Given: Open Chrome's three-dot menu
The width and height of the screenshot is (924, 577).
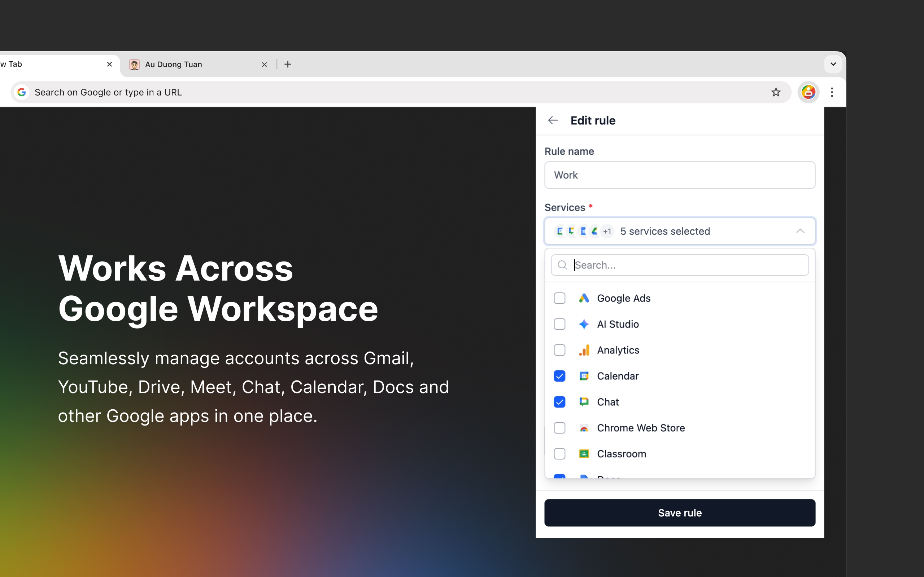Looking at the screenshot, I should click(832, 92).
